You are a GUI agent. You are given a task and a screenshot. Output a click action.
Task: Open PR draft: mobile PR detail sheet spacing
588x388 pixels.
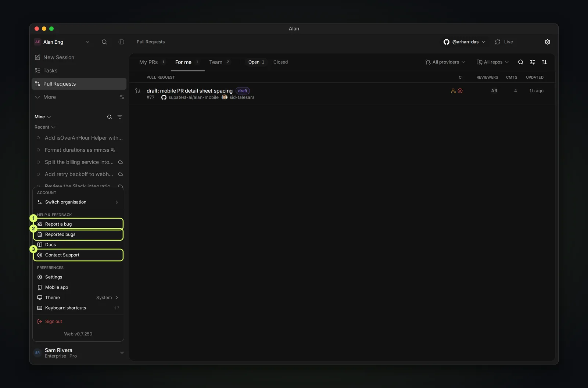tap(190, 91)
